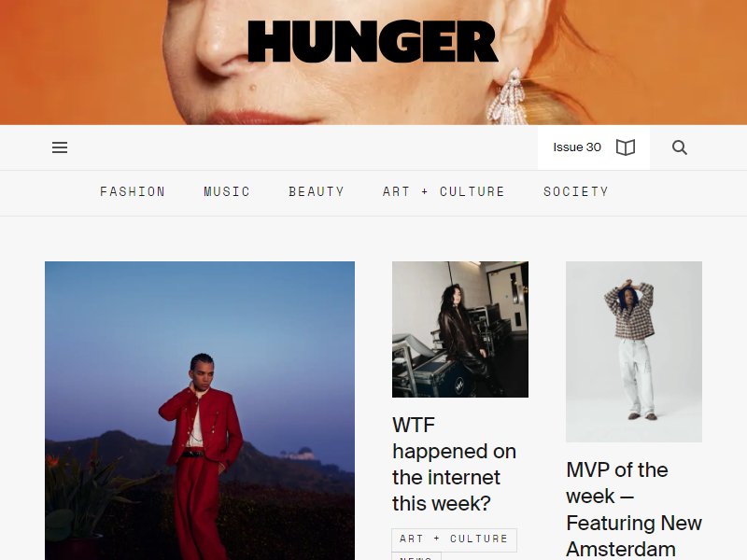This screenshot has width=747, height=560.
Task: Go to the Music section
Action: [227, 192]
